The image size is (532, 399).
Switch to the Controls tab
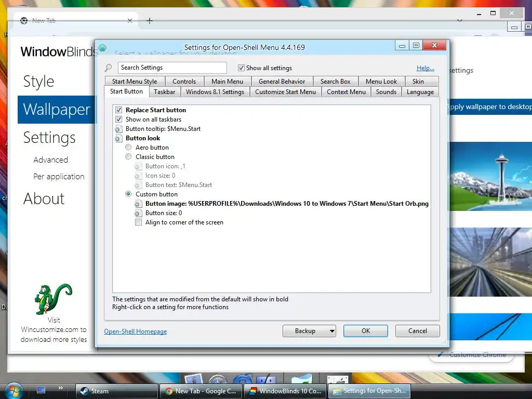tap(184, 82)
